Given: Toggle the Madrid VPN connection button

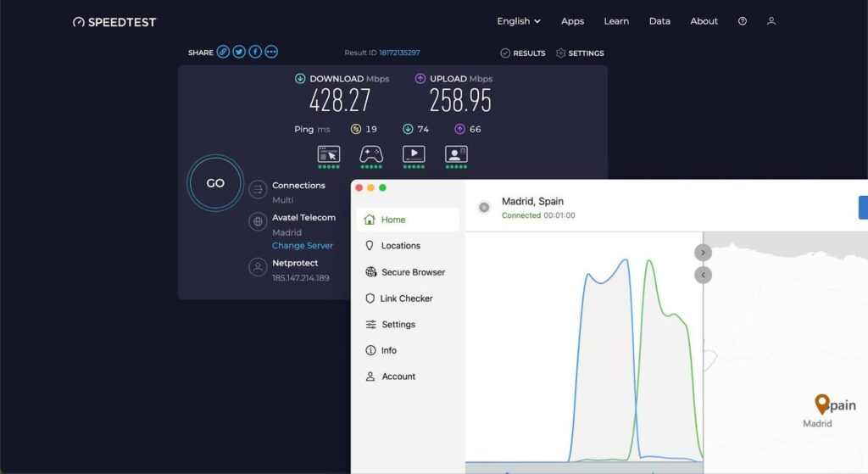Looking at the screenshot, I should tap(484, 208).
